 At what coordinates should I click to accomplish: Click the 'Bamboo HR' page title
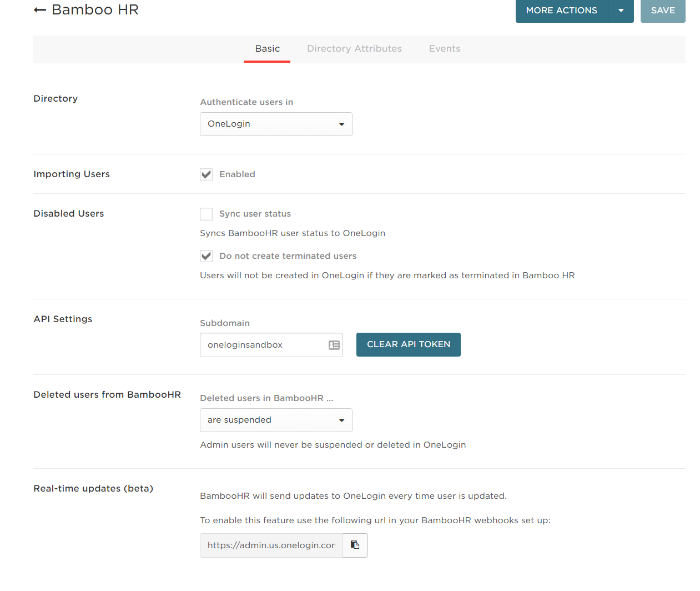point(95,10)
